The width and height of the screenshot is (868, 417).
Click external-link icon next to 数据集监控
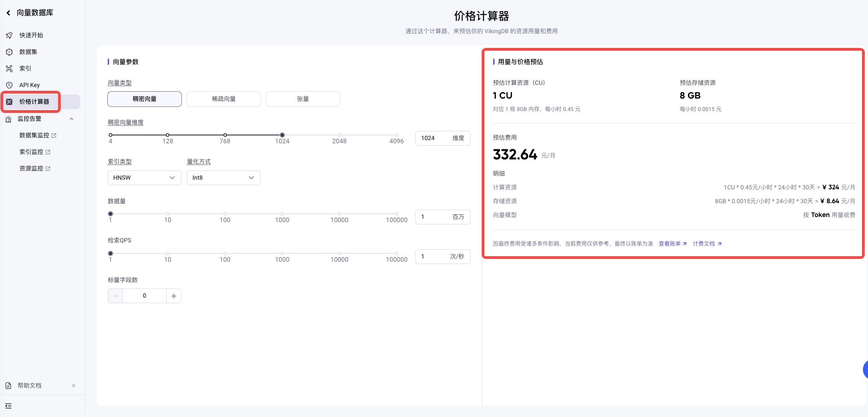point(54,135)
